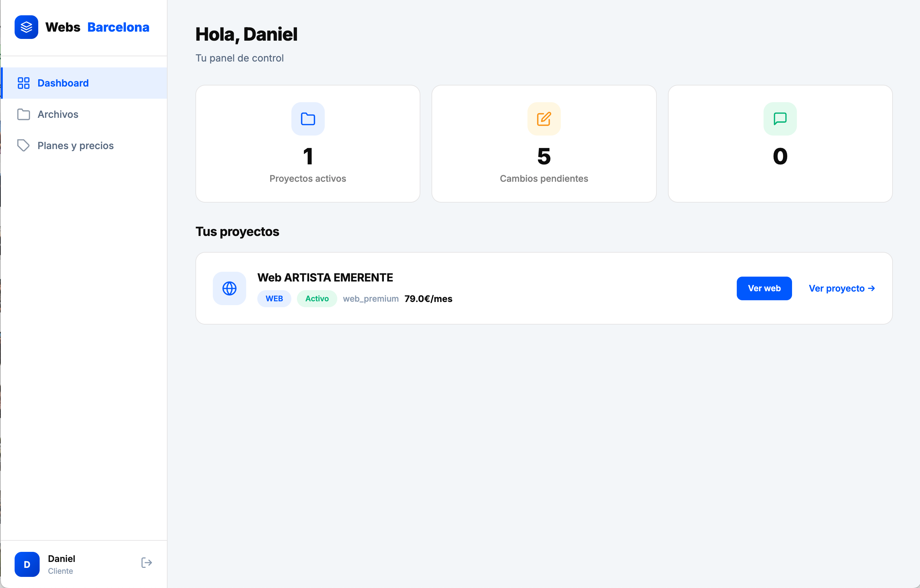
Task: Click the Archivos folder icon in sidebar
Action: 24,114
